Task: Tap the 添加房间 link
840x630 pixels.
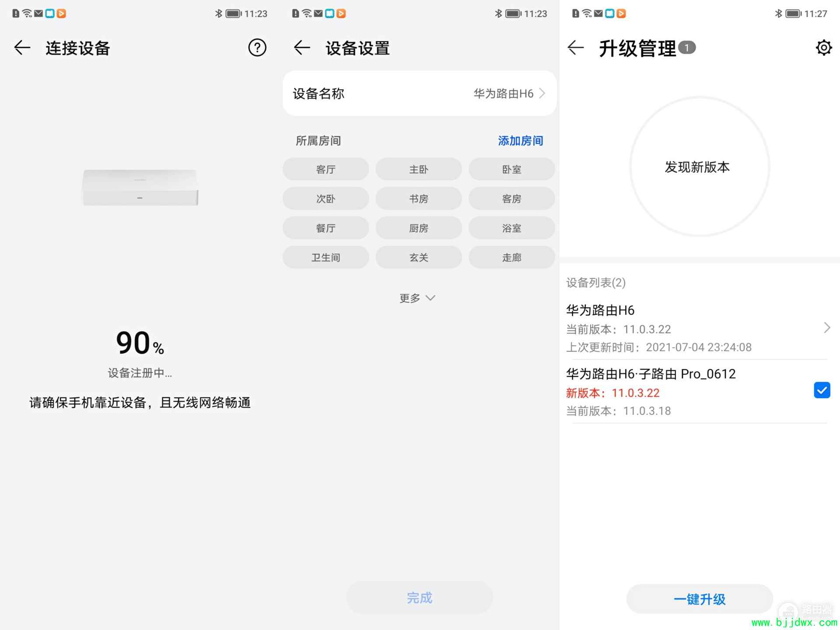Action: click(x=521, y=141)
